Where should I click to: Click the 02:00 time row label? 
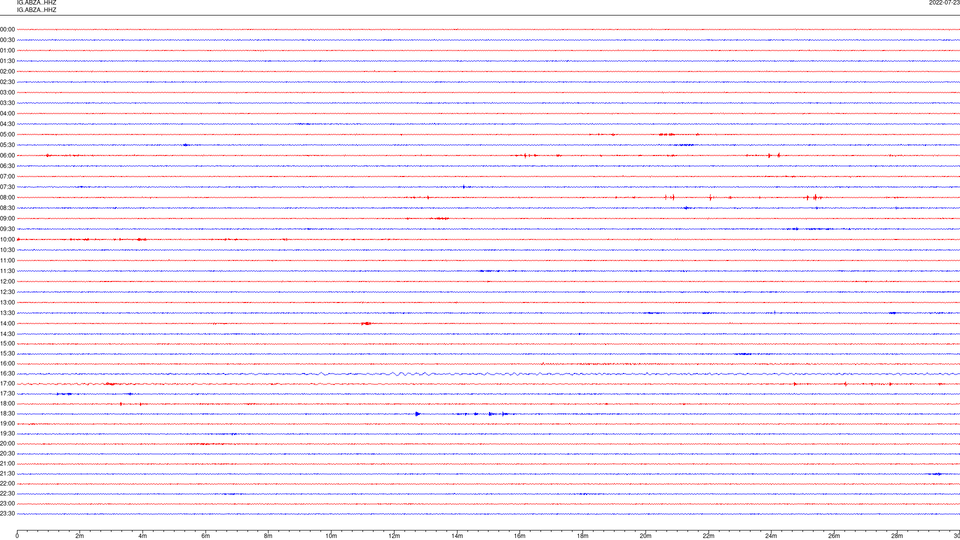point(7,72)
